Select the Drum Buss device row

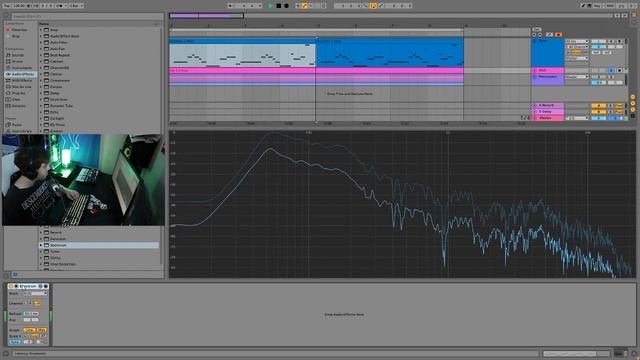click(x=99, y=100)
